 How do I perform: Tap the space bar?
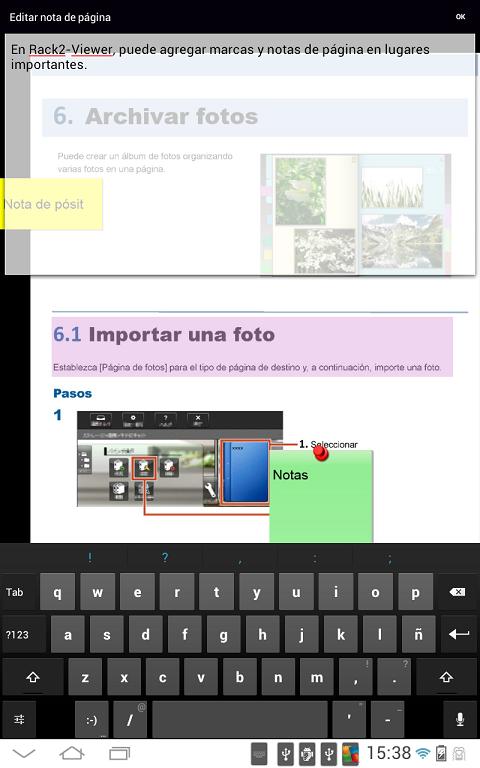coord(240,720)
